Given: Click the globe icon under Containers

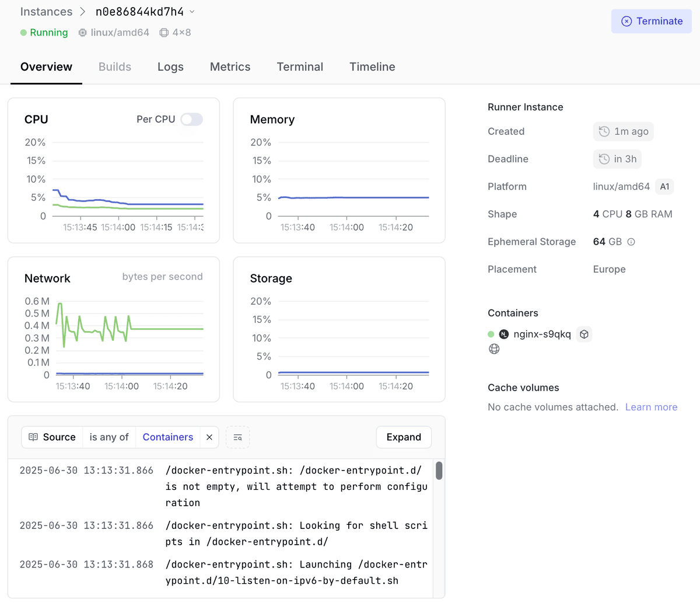Looking at the screenshot, I should click(x=494, y=349).
